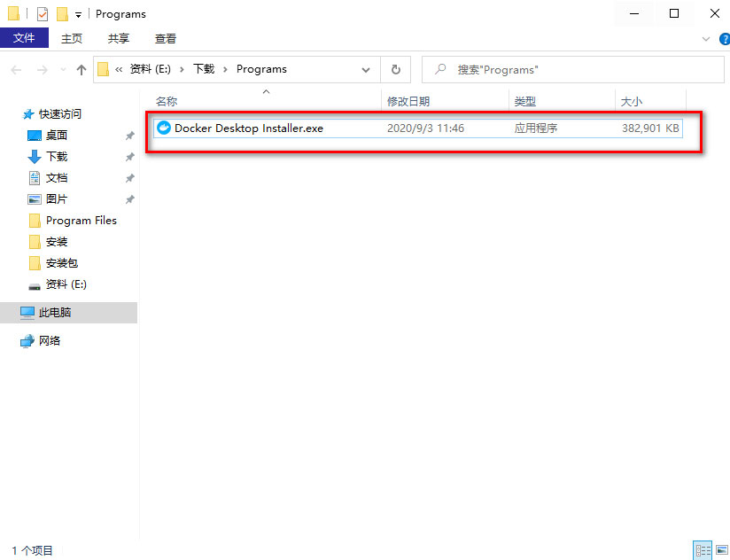Expand the ribbon with the chevron arrow

(706, 39)
